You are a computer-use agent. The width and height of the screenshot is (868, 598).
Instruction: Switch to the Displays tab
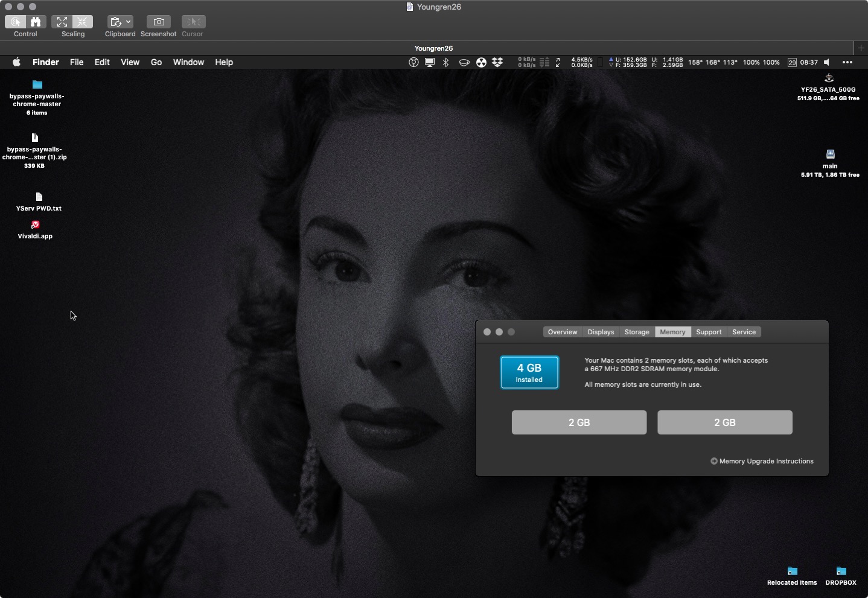(601, 332)
